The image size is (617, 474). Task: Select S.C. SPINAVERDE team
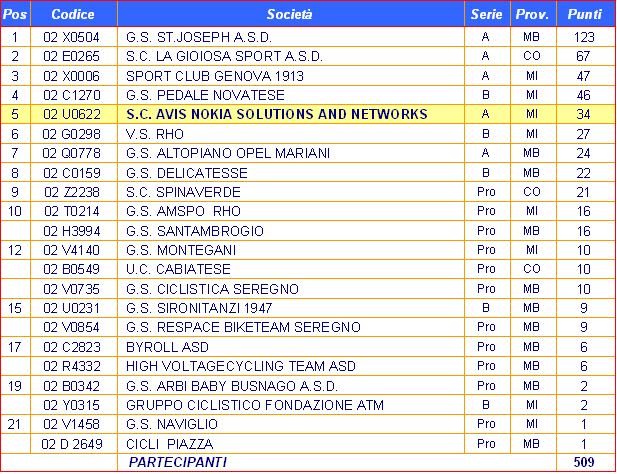(183, 192)
